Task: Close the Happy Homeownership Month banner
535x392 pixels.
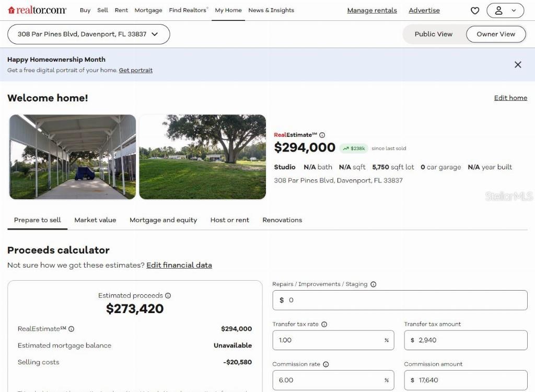Action: (x=517, y=65)
